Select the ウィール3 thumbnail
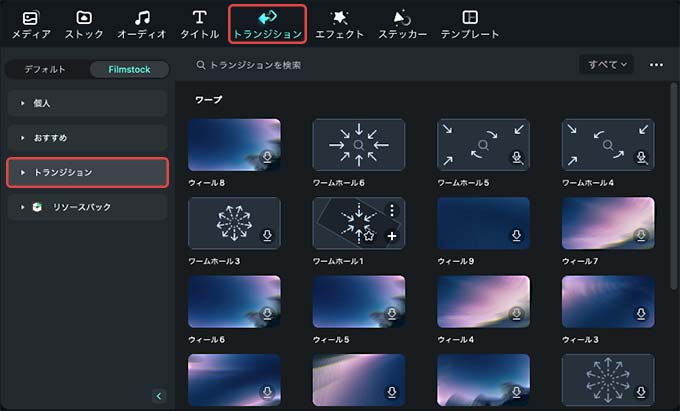The width and height of the screenshot is (680, 411). click(x=608, y=302)
